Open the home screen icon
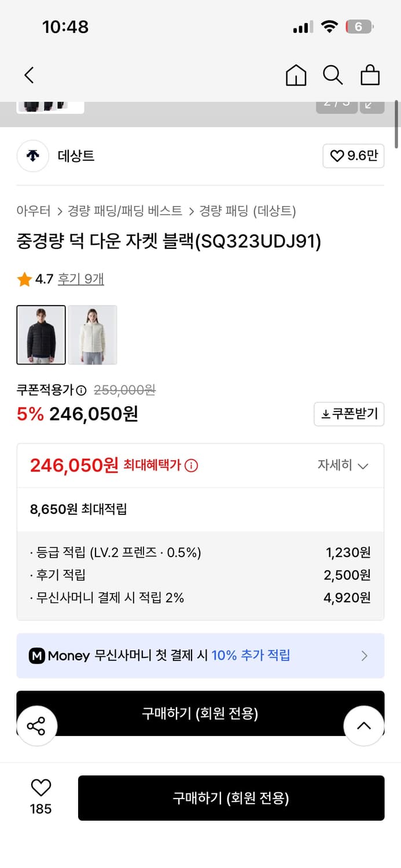Image resolution: width=401 pixels, height=868 pixels. pos(296,75)
